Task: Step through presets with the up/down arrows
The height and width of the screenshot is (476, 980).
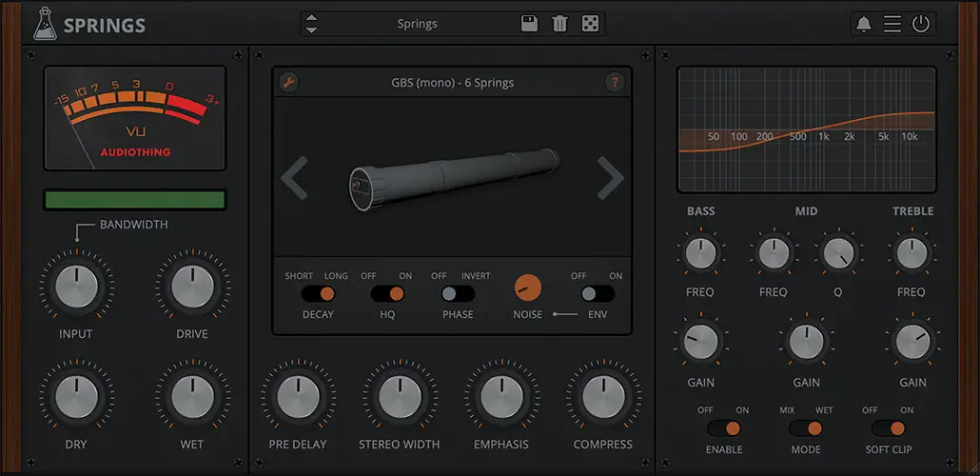Action: (311, 24)
